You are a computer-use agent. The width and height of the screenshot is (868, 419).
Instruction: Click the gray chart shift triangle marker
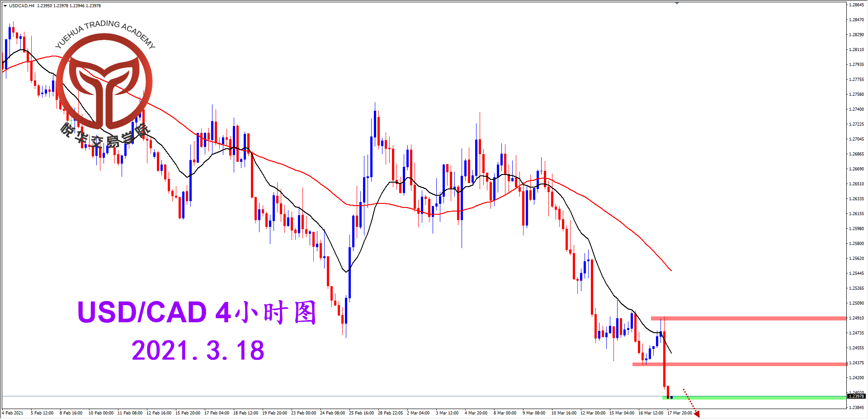[x=677, y=3]
